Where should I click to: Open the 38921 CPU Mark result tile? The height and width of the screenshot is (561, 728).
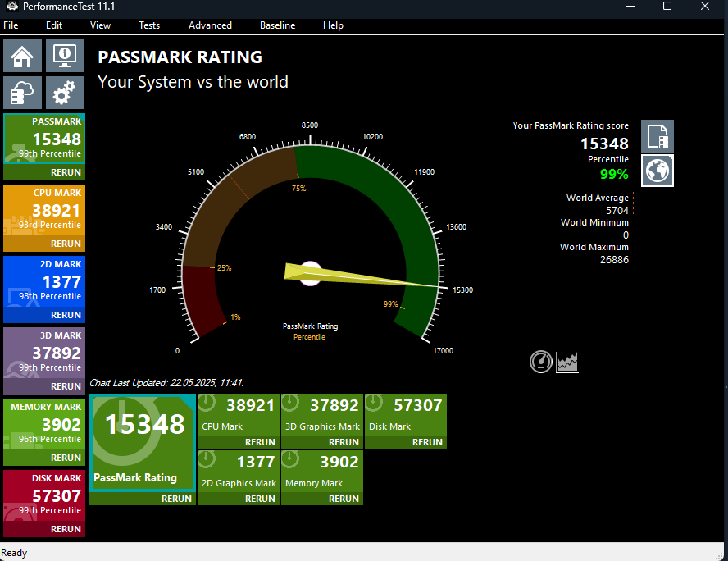coord(239,415)
